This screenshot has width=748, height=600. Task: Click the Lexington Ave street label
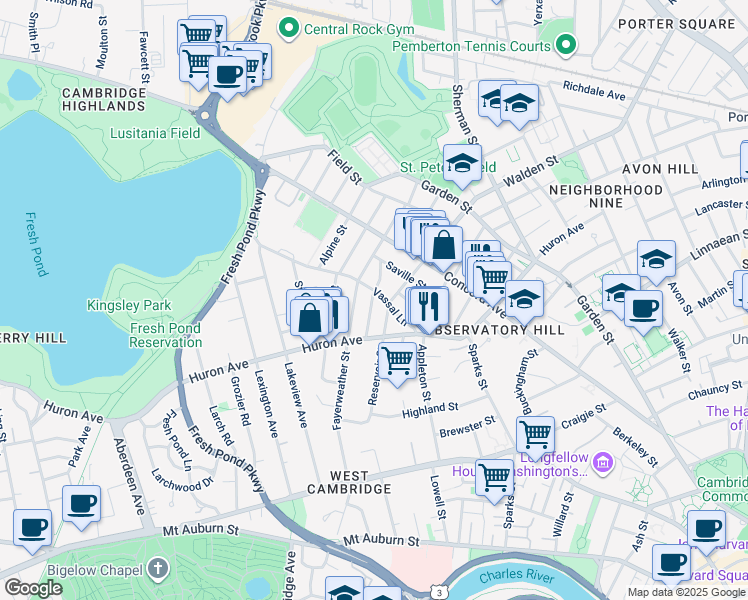coord(266,404)
